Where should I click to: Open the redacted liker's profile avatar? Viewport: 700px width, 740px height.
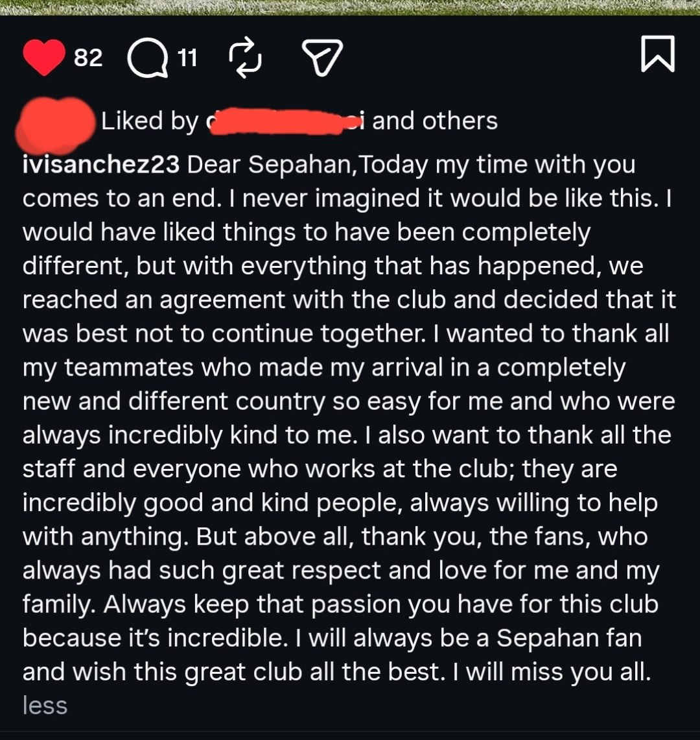(55, 126)
